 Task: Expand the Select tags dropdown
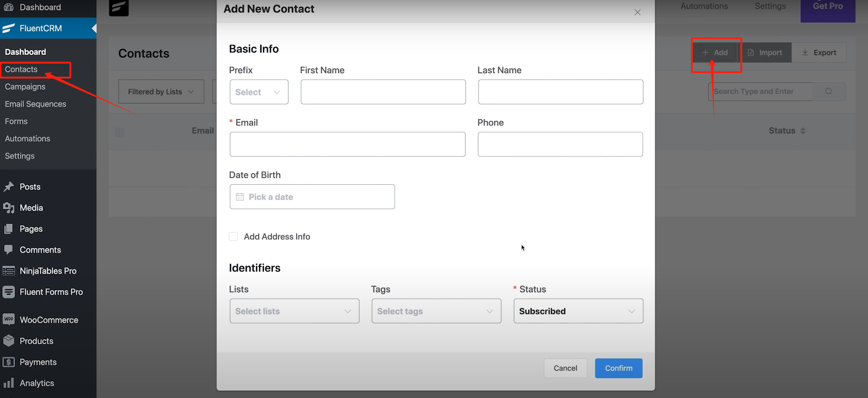[436, 311]
